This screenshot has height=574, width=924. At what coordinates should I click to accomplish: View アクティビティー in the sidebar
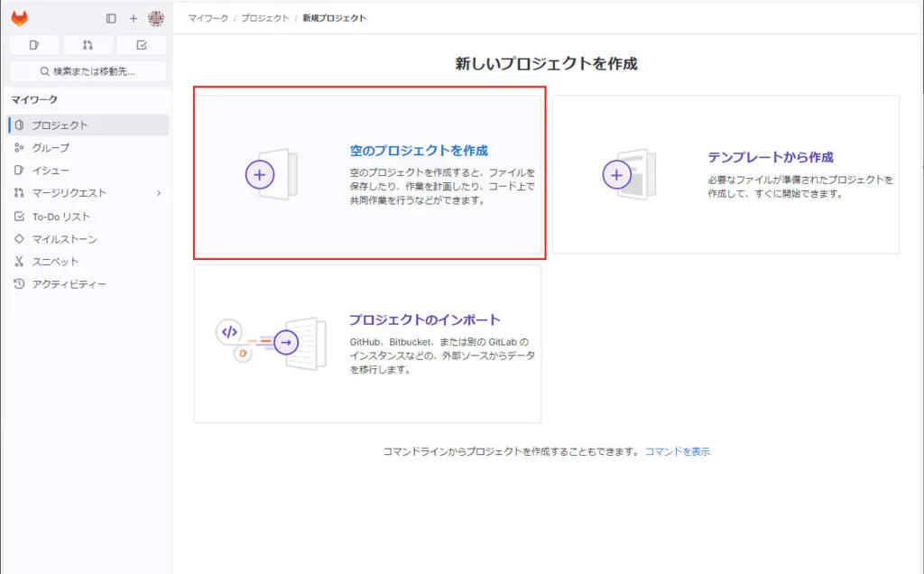pyautogui.click(x=69, y=284)
